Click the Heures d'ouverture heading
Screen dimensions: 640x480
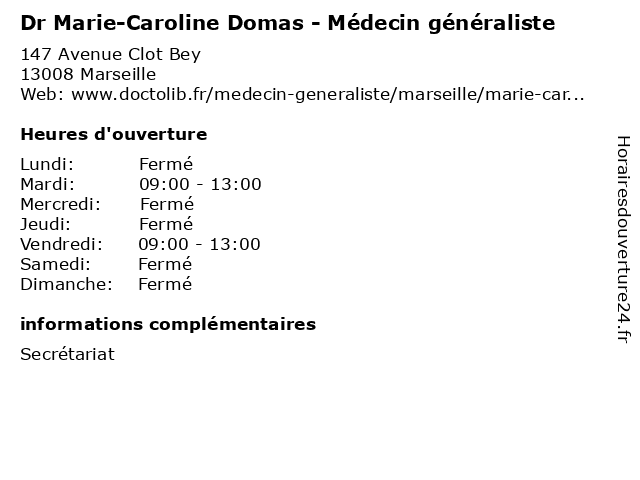point(114,134)
